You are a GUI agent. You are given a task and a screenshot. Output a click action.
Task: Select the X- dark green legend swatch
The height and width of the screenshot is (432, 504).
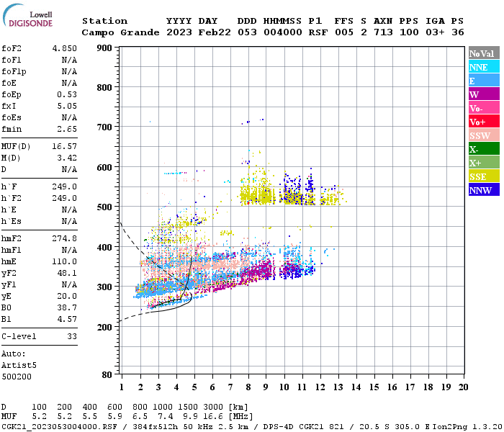tap(484, 149)
